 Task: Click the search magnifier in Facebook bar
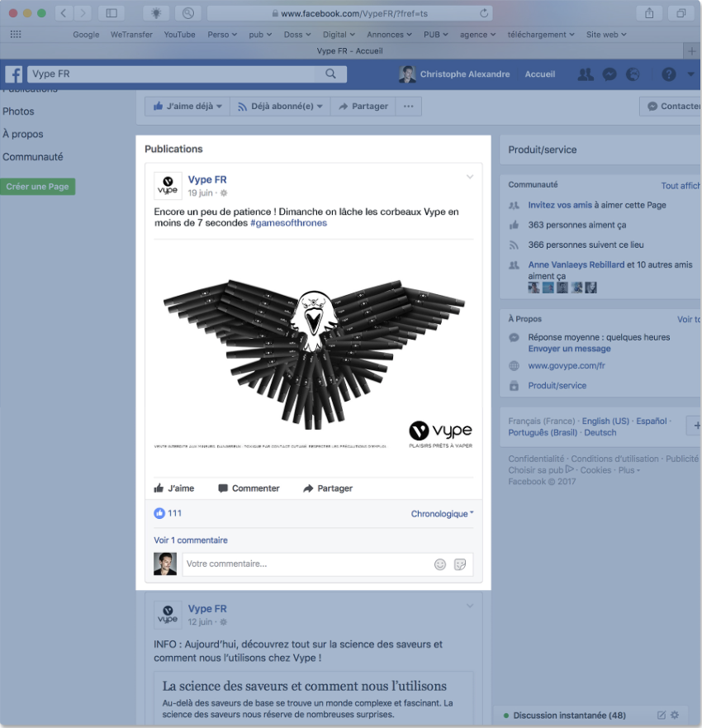point(330,74)
